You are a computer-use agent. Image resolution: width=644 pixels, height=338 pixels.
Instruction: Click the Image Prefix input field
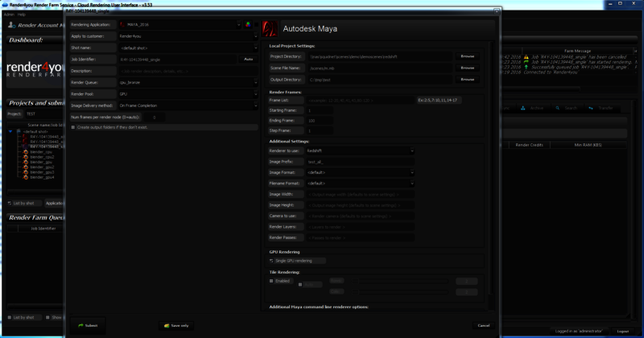point(360,162)
